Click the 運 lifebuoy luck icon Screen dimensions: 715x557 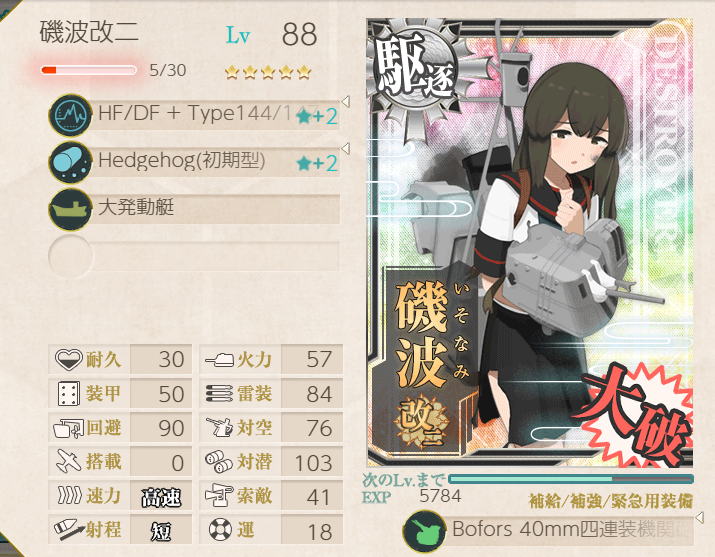pos(220,530)
